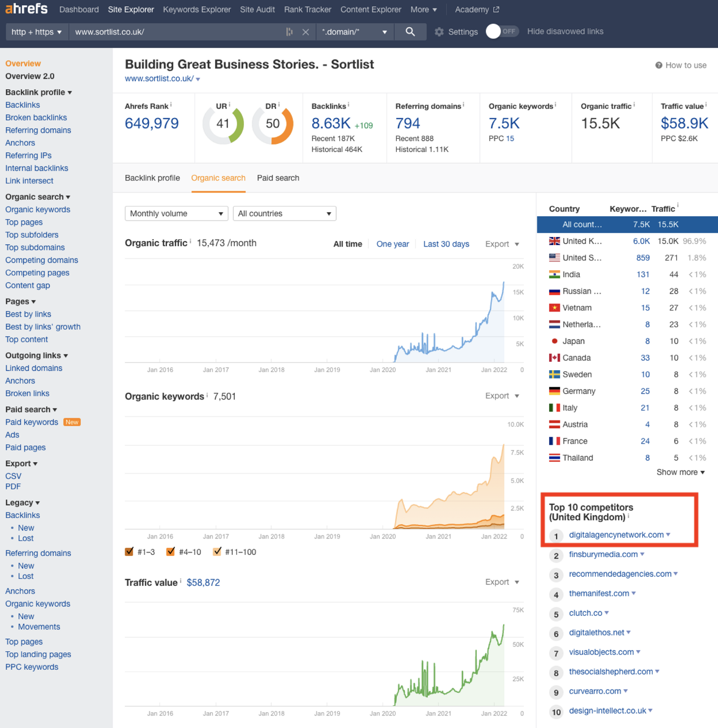This screenshot has height=728, width=718.
Task: Open the All countries dropdown
Action: point(284,213)
